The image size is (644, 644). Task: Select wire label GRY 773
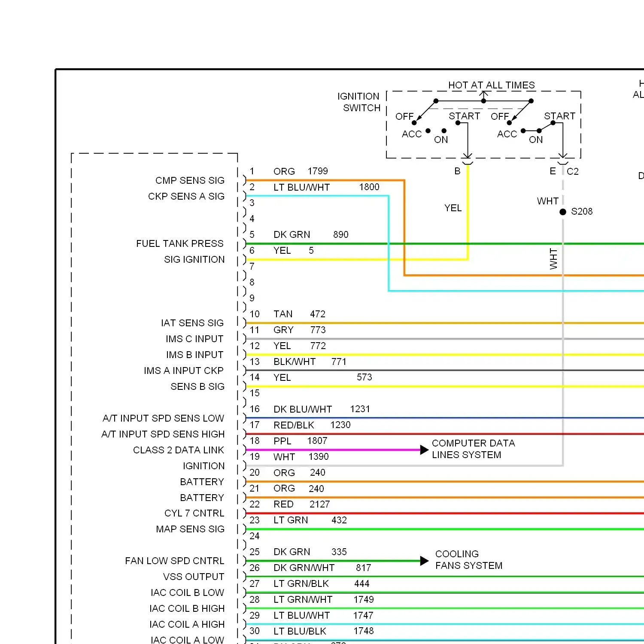point(299,330)
